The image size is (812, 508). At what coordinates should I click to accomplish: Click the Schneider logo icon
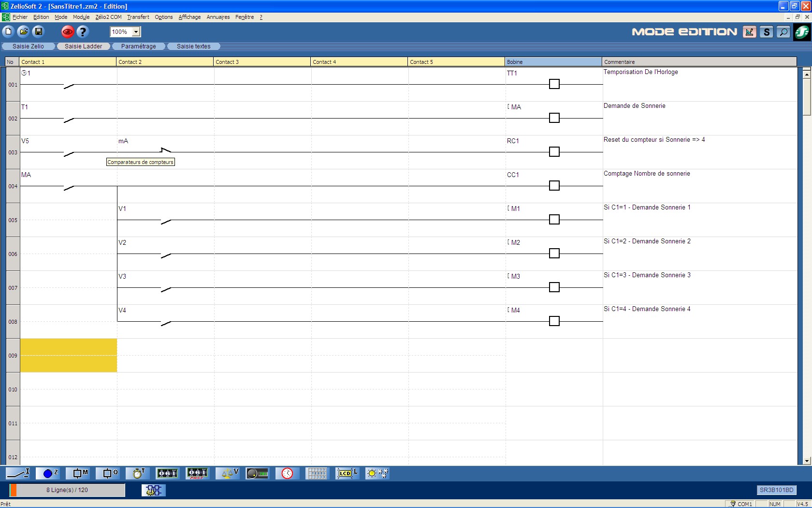(x=802, y=32)
